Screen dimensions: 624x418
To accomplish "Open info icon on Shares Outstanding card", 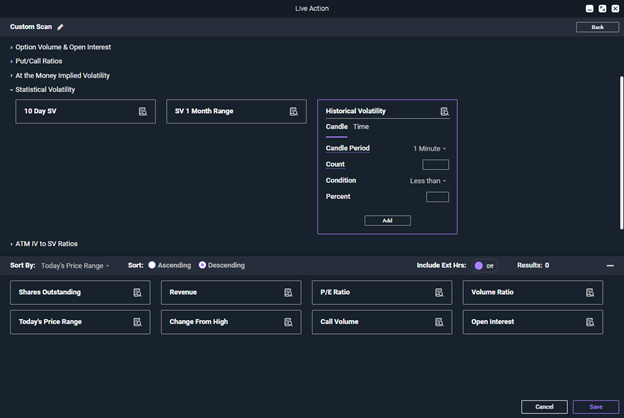I will click(x=137, y=293).
